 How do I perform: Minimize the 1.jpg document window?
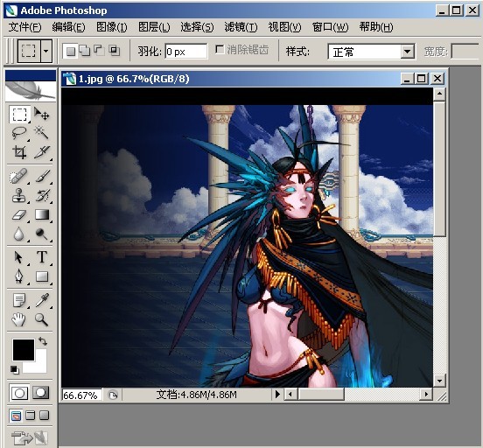click(x=407, y=79)
